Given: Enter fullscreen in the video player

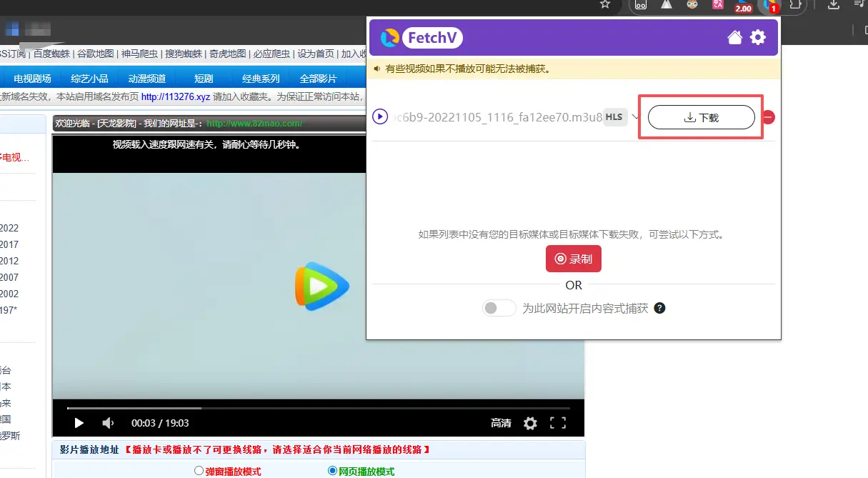Looking at the screenshot, I should 558,423.
